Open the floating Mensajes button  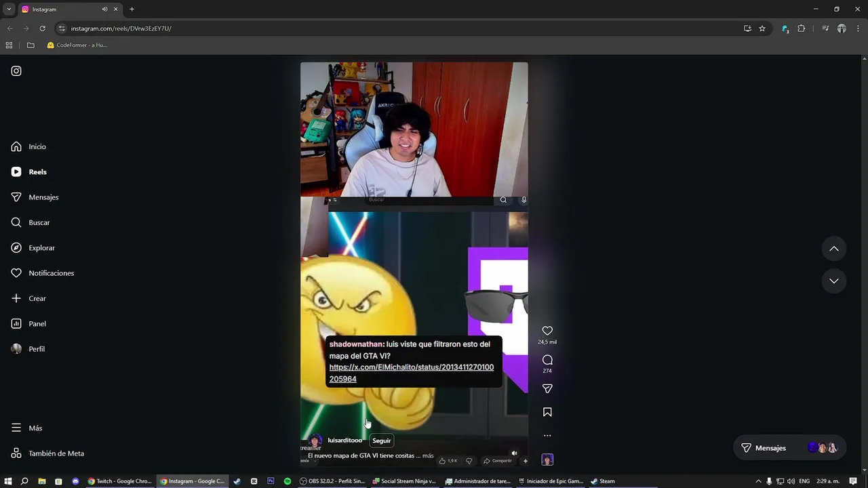[790, 448]
